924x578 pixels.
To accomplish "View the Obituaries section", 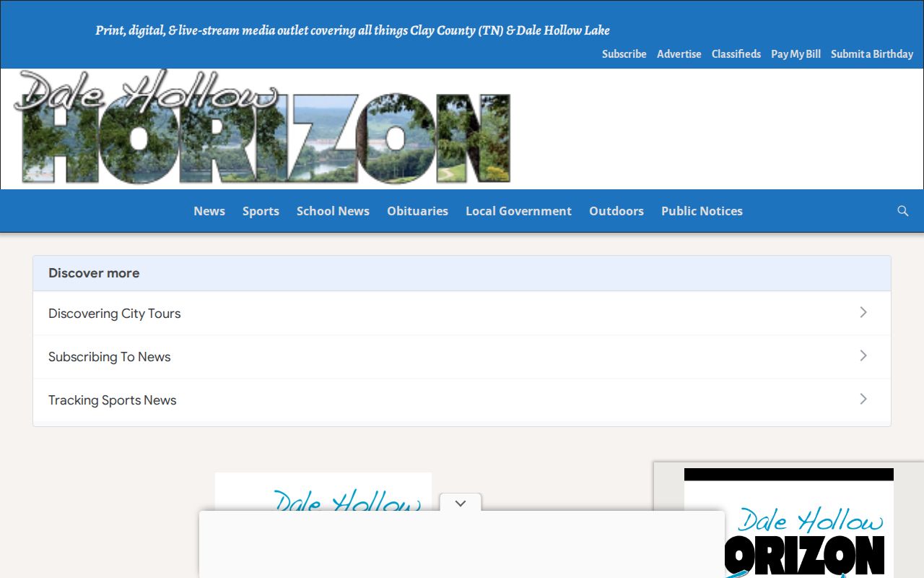I will [417, 211].
